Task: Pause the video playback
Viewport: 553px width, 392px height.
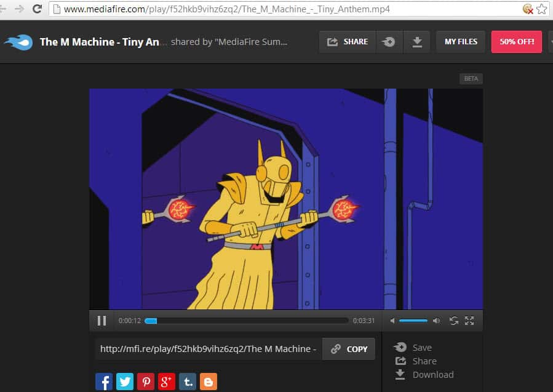Action: [x=101, y=321]
